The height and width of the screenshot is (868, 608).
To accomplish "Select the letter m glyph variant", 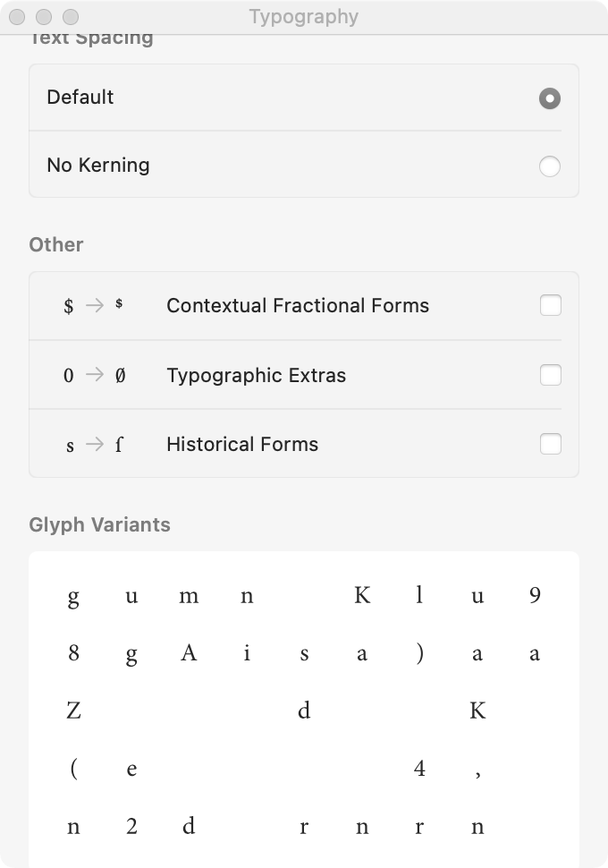I will click(189, 596).
